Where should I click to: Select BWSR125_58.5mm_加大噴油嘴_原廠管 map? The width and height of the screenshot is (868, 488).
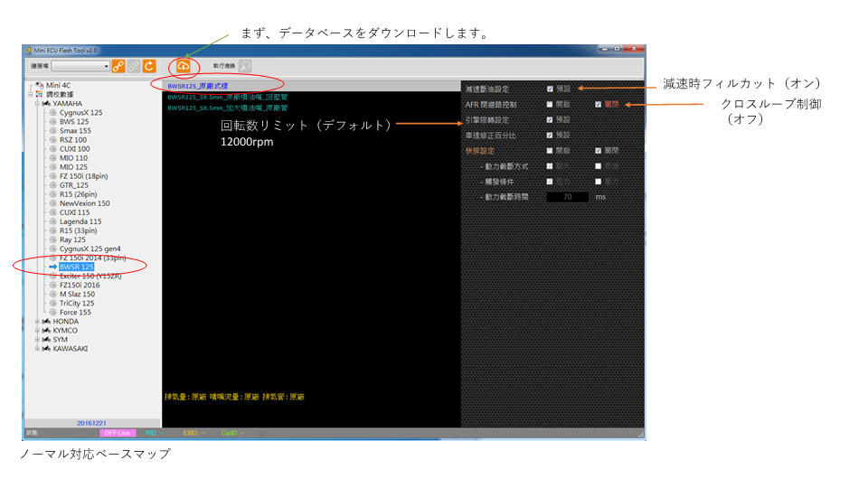click(x=228, y=108)
